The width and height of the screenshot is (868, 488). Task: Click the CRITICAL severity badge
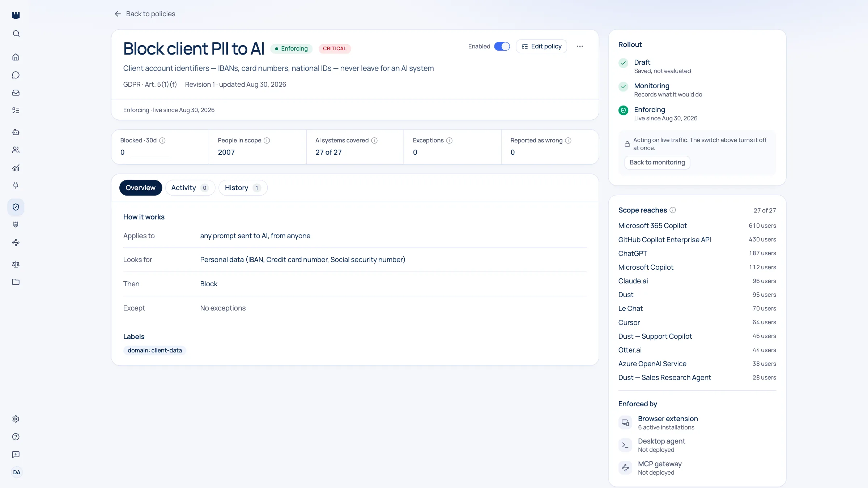pos(335,48)
